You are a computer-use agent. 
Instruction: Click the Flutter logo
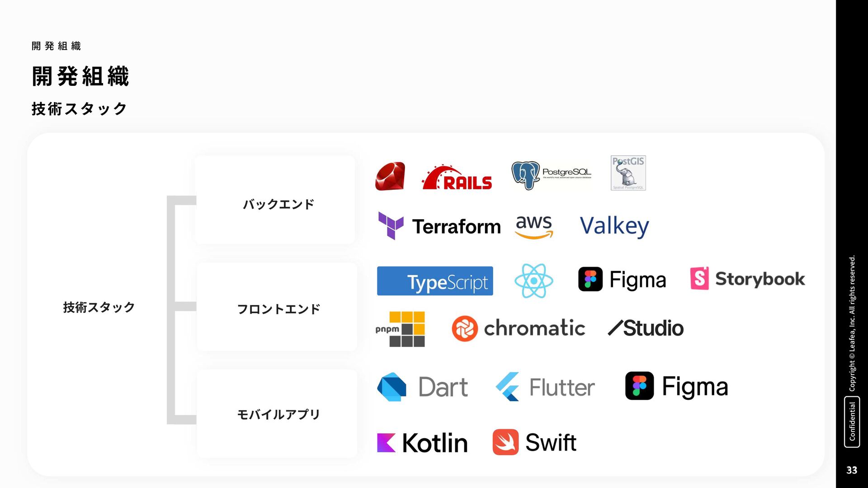pos(545,387)
